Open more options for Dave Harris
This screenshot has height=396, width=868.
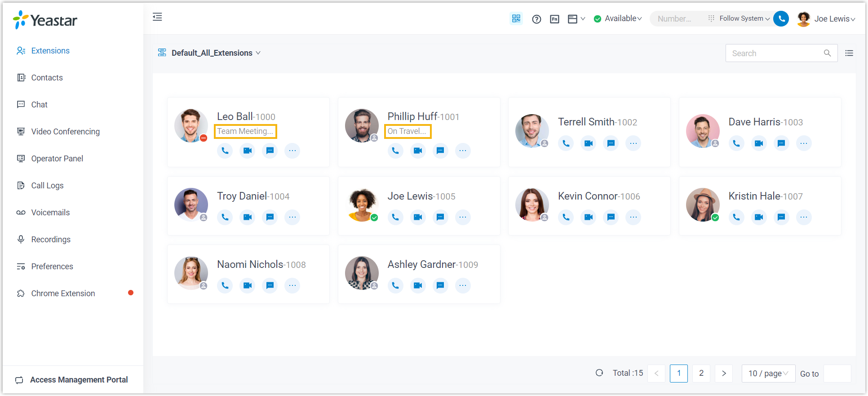pos(803,143)
